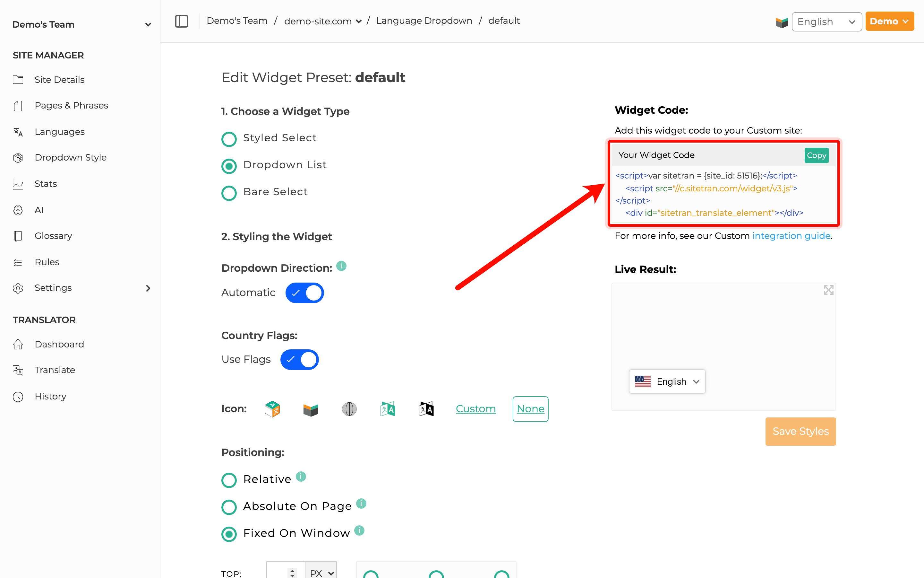Show Fixed On Window info icon
924x578 pixels.
pos(359,530)
